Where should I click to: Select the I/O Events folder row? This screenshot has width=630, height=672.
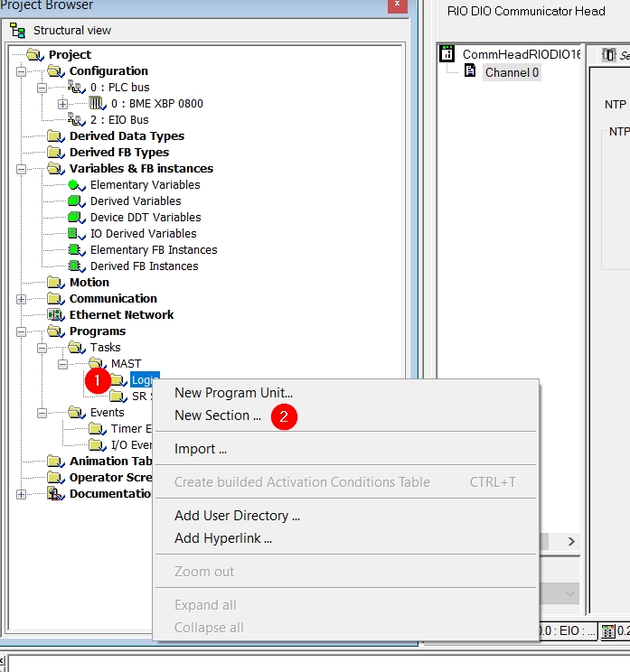coord(131,445)
